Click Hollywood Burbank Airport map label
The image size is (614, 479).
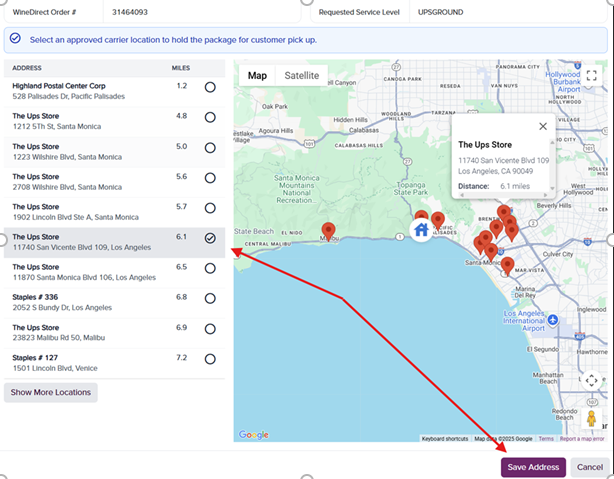tap(563, 82)
